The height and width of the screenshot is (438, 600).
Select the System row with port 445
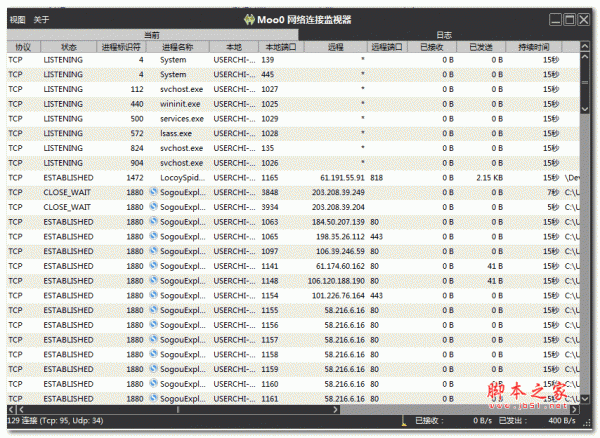click(x=293, y=74)
